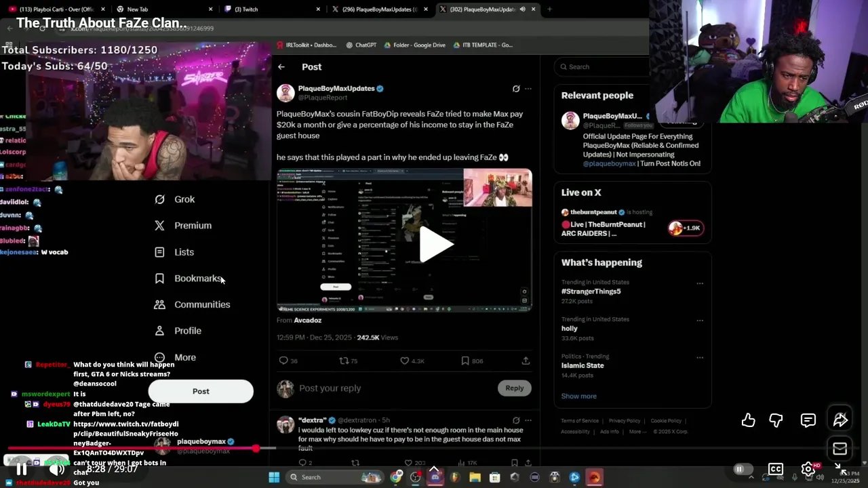Click the Grok explain icon on the main post
This screenshot has height=488, width=868.
pos(516,89)
